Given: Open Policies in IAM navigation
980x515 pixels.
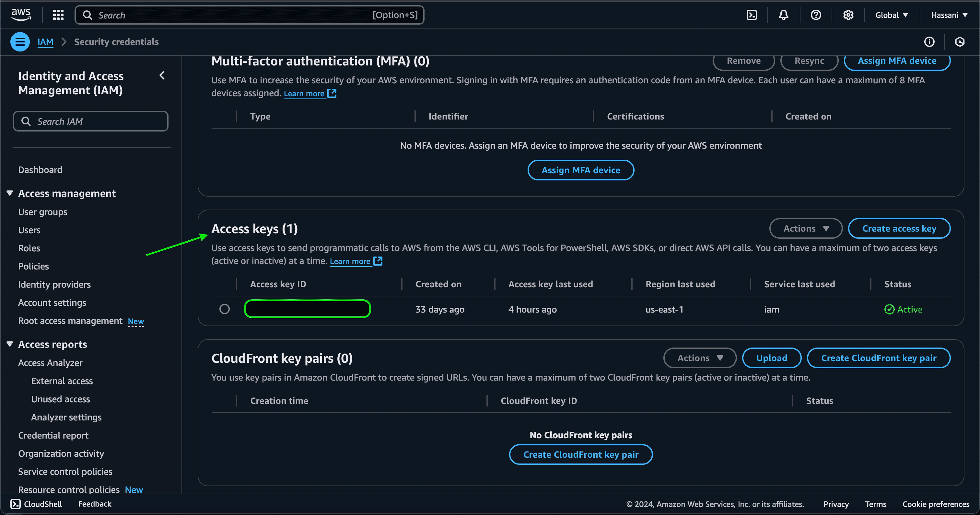Looking at the screenshot, I should [33, 266].
